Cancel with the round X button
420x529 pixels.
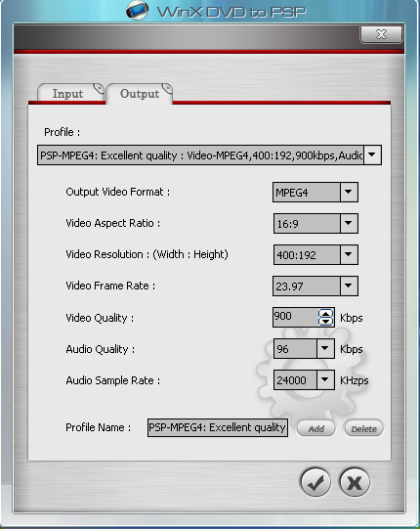pyautogui.click(x=355, y=482)
